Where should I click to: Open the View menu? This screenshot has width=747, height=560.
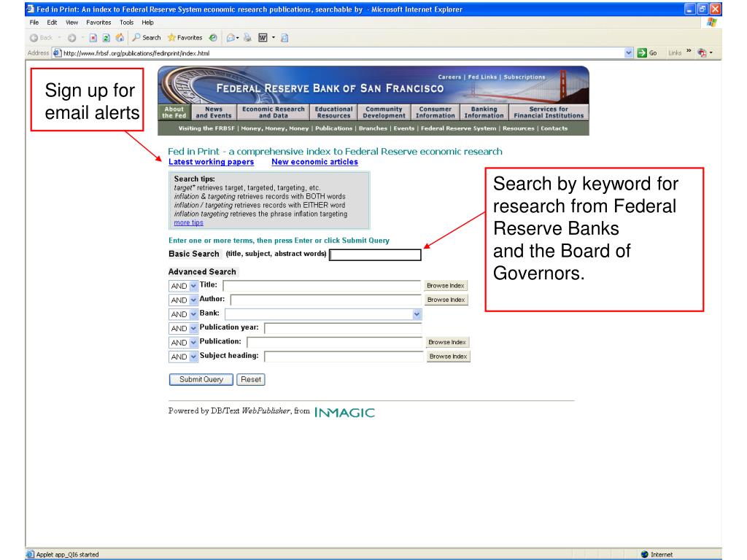coord(72,23)
